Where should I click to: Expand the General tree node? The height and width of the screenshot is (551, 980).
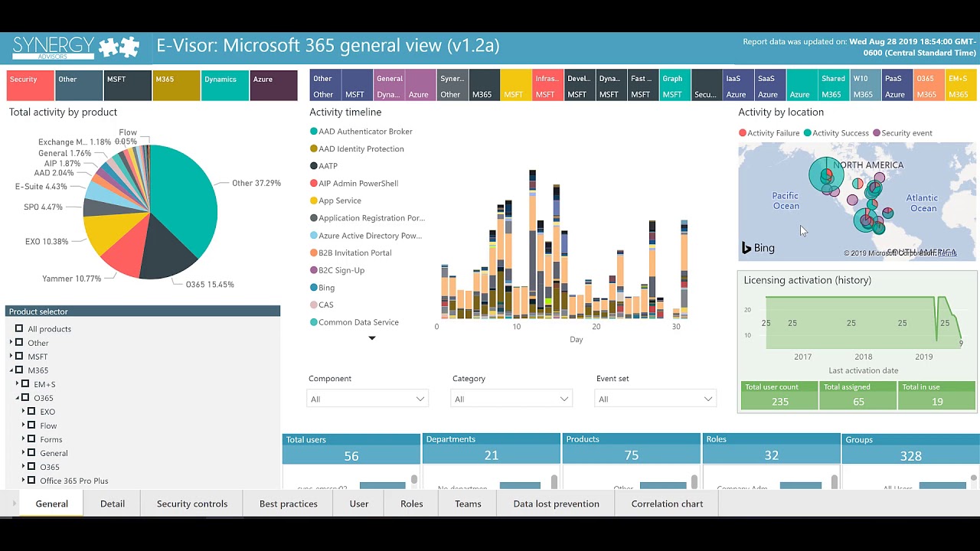click(24, 453)
